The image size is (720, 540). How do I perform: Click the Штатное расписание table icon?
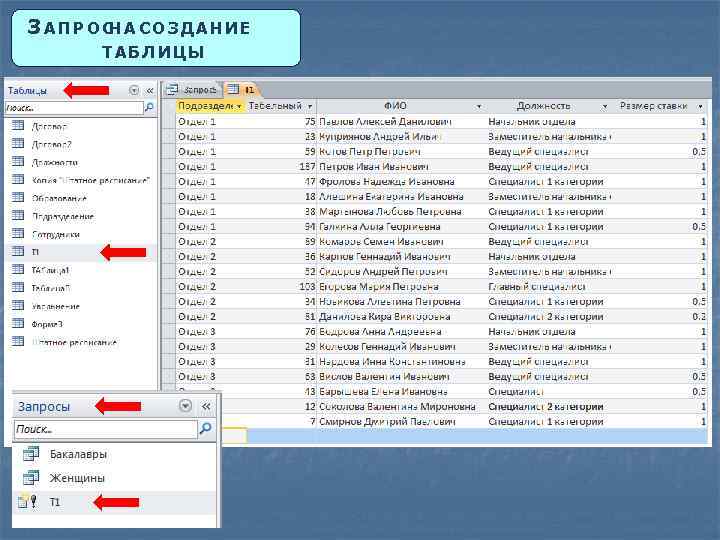pos(17,341)
